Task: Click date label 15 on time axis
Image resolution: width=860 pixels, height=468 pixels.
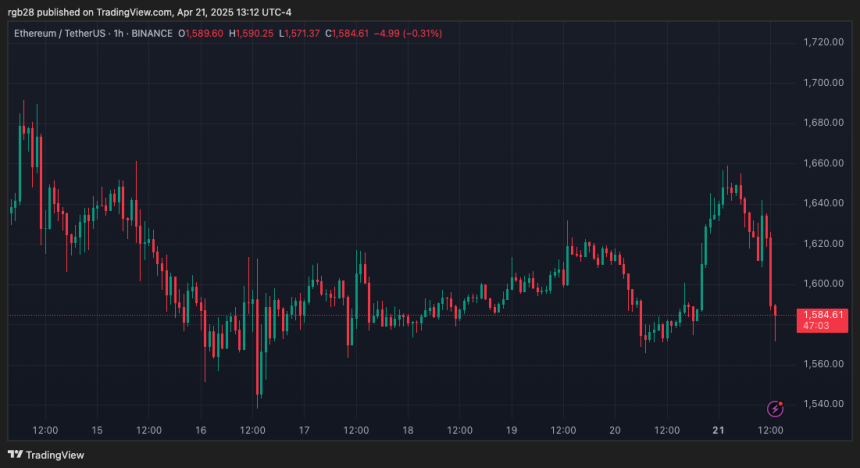Action: pyautogui.click(x=97, y=431)
